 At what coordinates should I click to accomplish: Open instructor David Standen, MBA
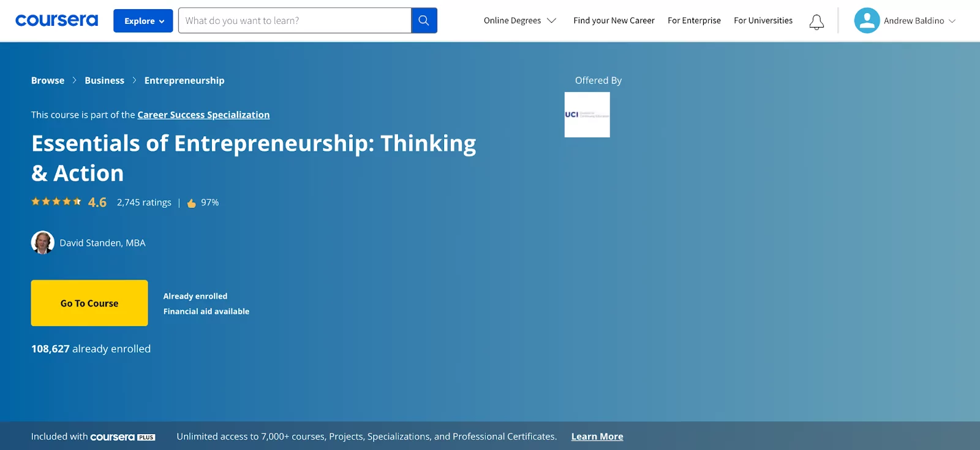[x=102, y=243]
